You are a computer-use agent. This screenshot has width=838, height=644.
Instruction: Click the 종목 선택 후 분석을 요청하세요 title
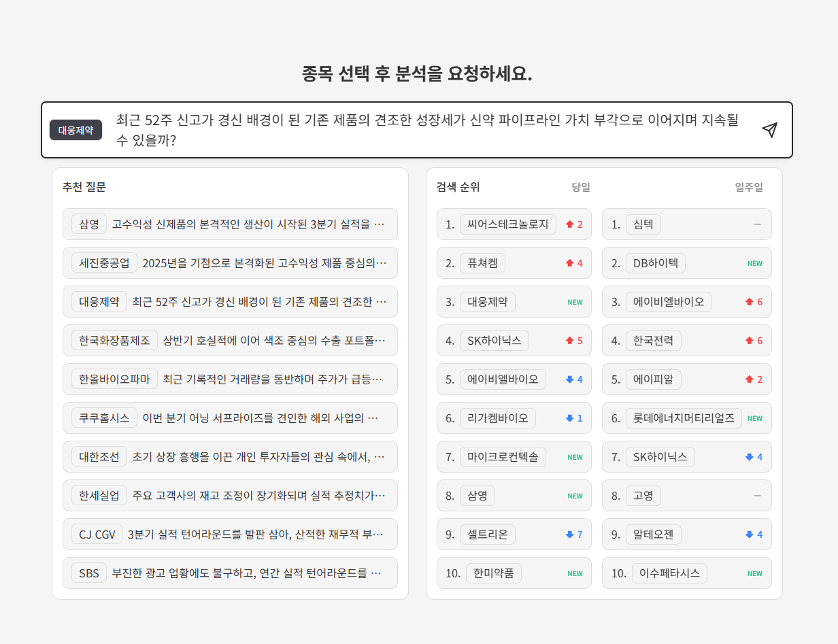point(417,73)
